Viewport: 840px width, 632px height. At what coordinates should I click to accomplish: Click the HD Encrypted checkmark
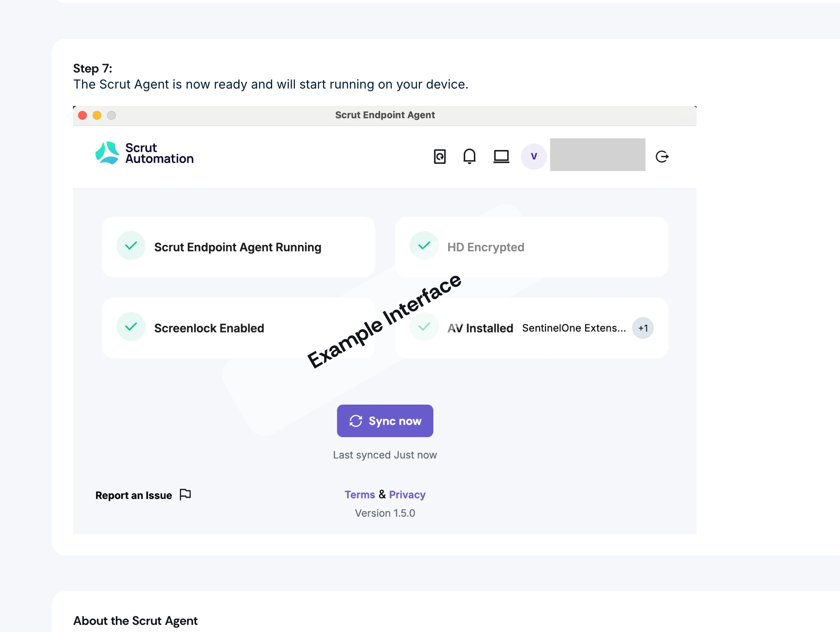(x=424, y=246)
